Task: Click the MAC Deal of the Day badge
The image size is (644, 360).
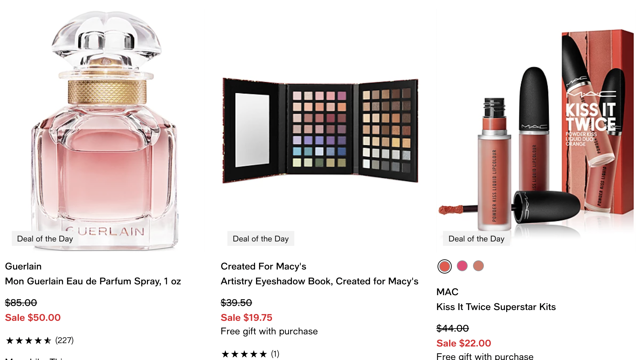Action: [x=476, y=239]
